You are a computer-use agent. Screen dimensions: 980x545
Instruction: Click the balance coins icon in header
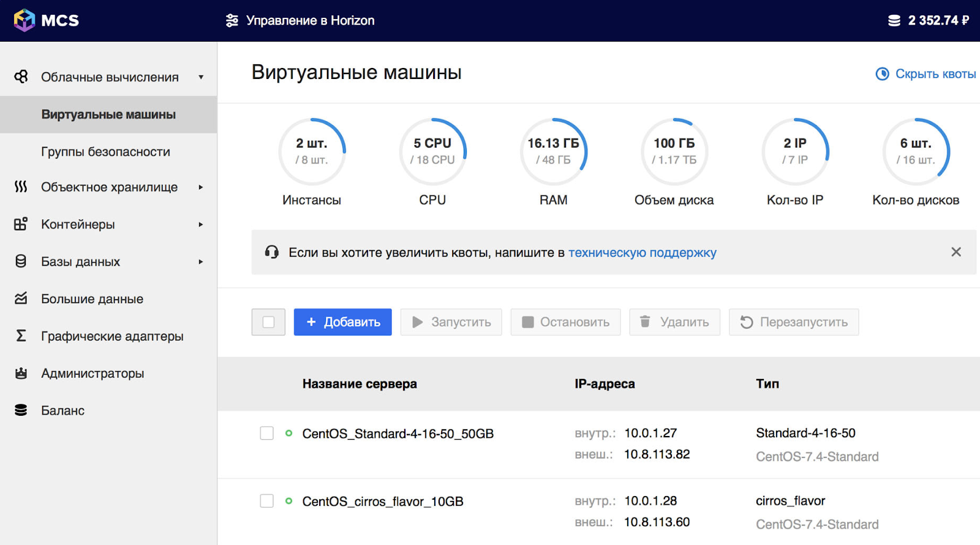click(x=894, y=20)
